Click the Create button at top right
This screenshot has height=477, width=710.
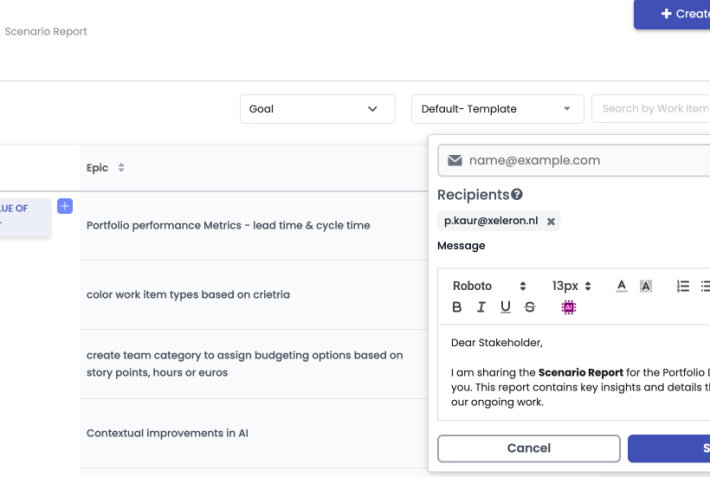(x=677, y=14)
